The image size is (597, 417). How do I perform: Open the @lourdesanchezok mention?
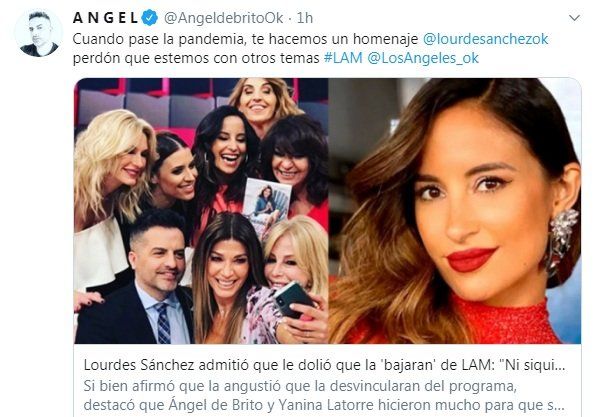tap(485, 39)
